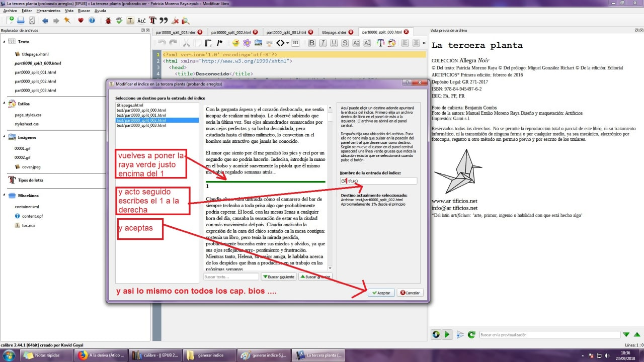Click the Buscar texto search field in dialog

[231, 277]
